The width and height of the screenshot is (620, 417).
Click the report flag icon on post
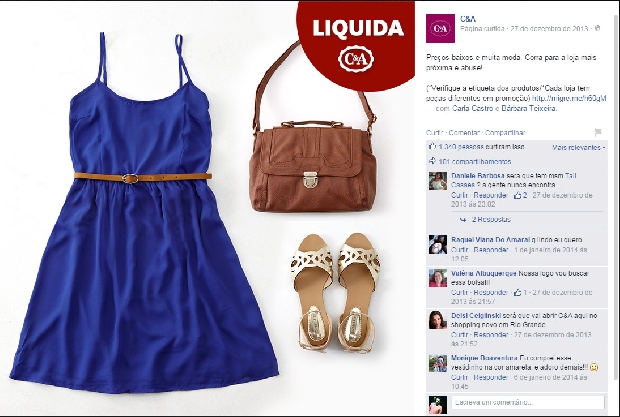pos(598,132)
